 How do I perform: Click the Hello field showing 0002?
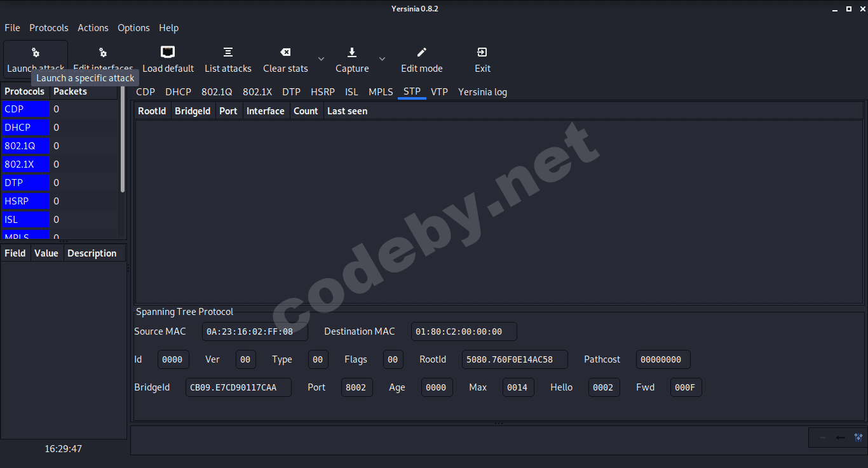(604, 387)
